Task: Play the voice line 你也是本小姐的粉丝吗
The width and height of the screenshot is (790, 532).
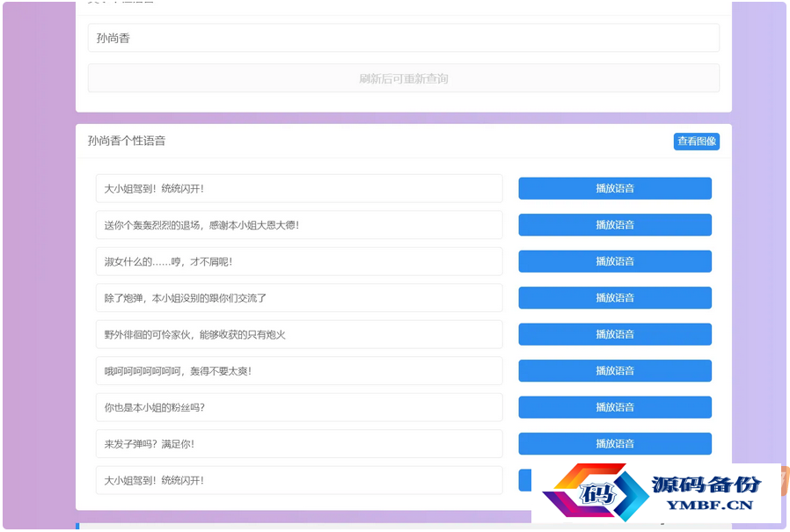Action: coord(615,407)
